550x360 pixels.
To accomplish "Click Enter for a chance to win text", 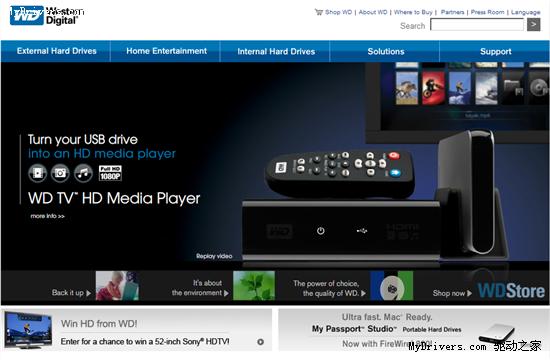I will pyautogui.click(x=145, y=341).
